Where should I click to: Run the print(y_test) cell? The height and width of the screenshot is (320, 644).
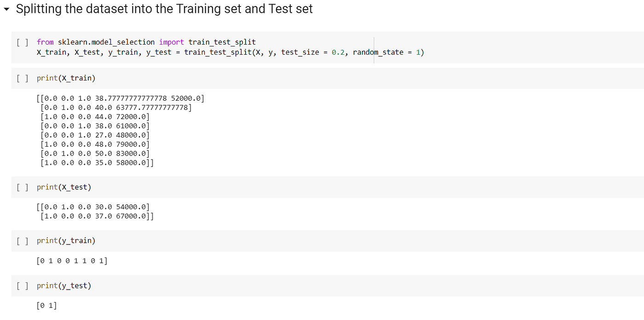[x=22, y=286]
